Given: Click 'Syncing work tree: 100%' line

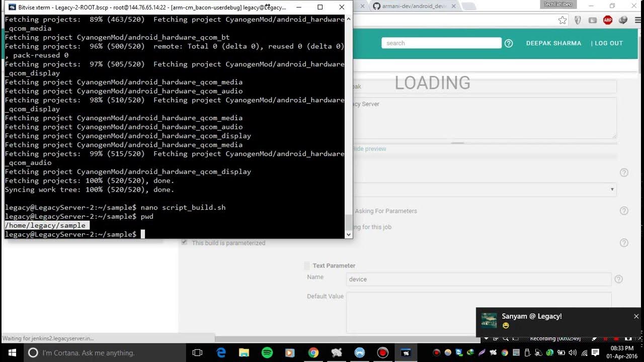Looking at the screenshot, I should point(89,190).
